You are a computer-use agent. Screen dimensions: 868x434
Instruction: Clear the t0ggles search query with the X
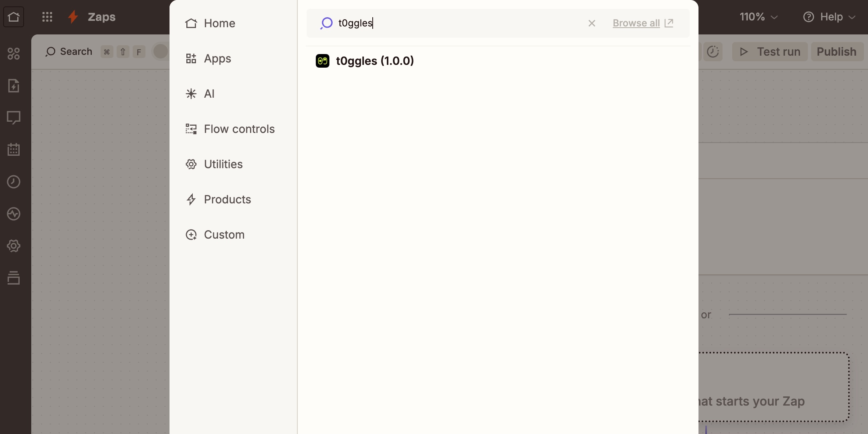click(592, 23)
